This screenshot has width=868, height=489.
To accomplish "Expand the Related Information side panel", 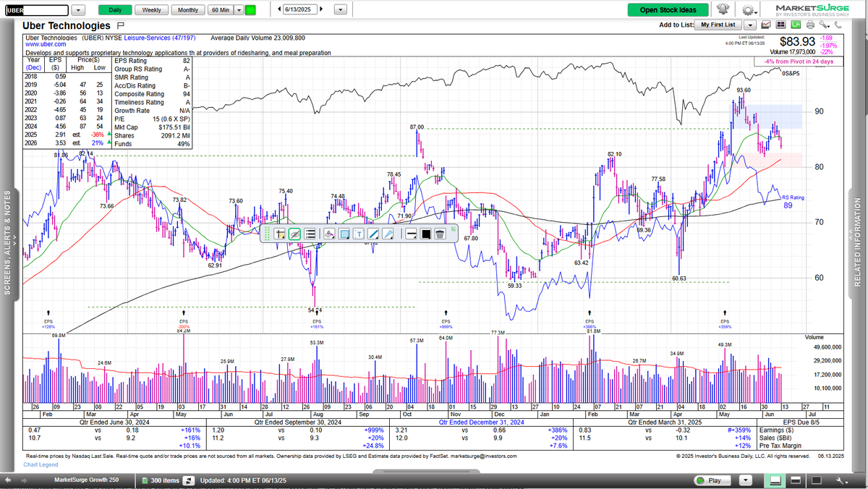I will point(858,242).
